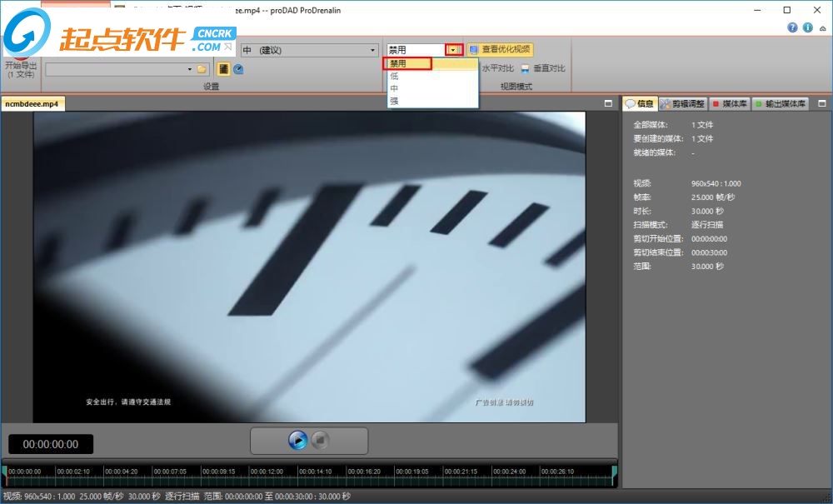Choose 强 from the dropdown list
The height and width of the screenshot is (504, 833).
click(x=395, y=101)
